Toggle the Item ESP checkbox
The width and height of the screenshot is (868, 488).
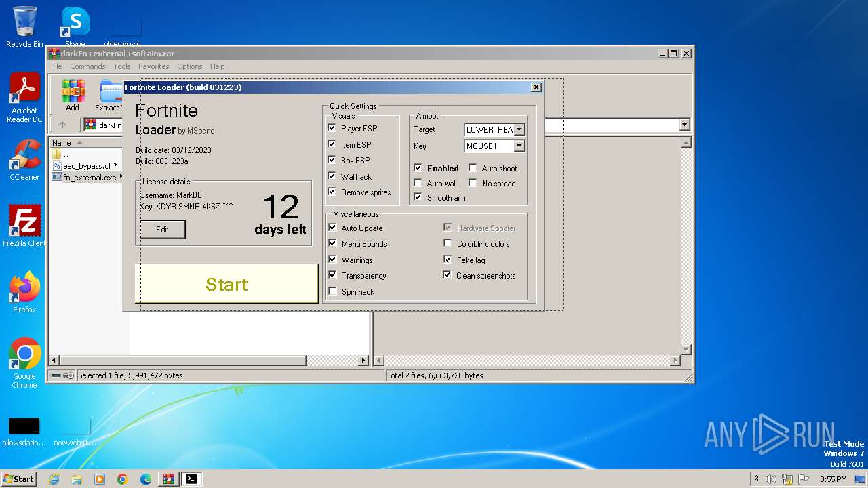click(x=332, y=144)
